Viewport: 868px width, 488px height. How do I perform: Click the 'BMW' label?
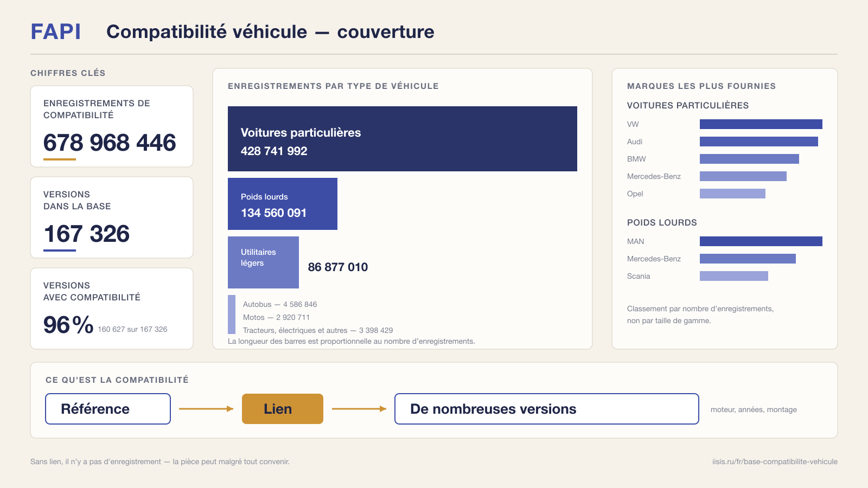(636, 159)
